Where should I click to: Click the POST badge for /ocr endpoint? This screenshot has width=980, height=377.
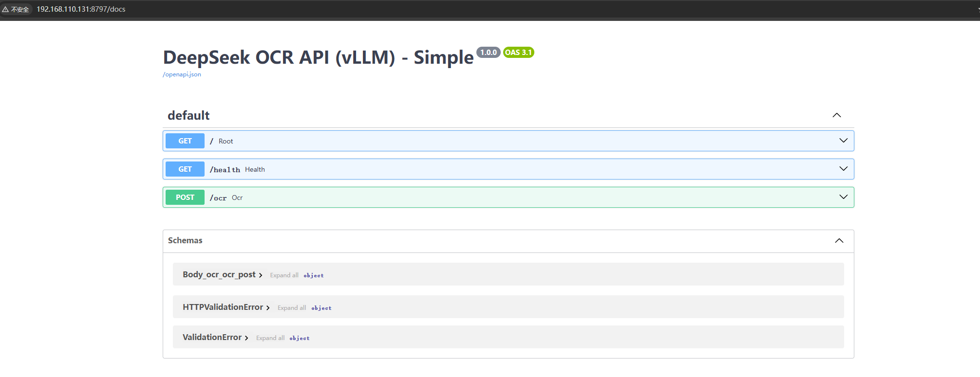tap(185, 197)
